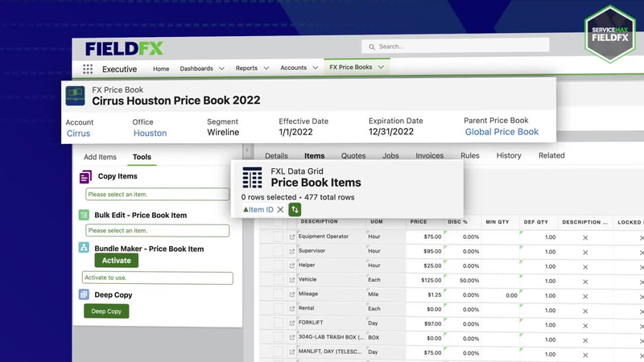Remove the Item ID sort chip

tap(280, 209)
